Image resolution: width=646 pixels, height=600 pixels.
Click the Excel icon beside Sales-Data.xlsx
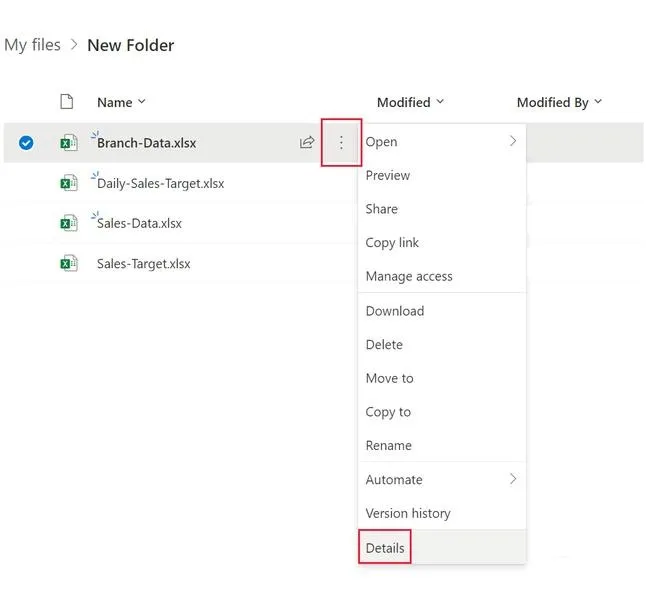69,223
